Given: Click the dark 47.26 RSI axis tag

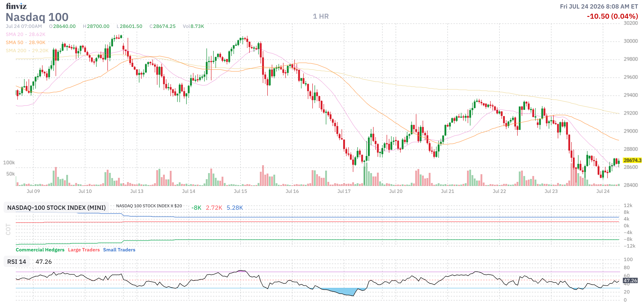Looking at the screenshot, I should coord(630,280).
